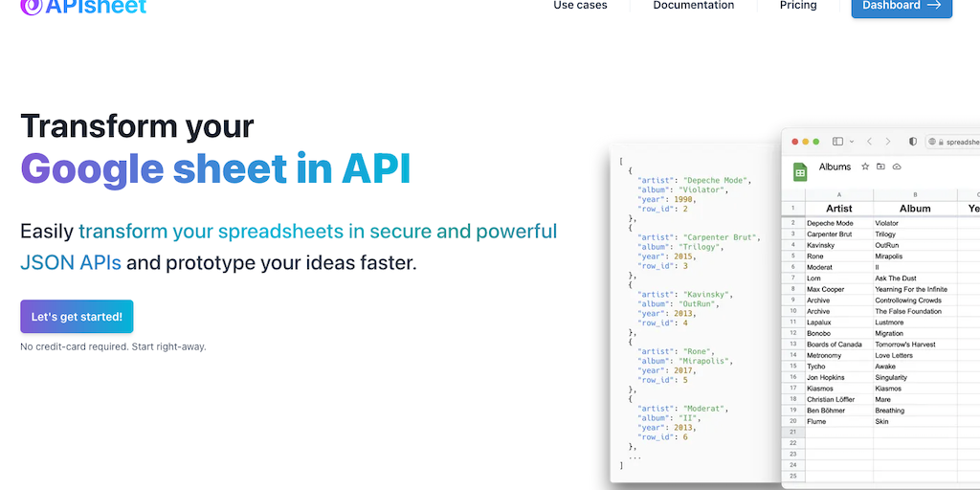Select column B header in the sheet
Screen dimensions: 980x490
click(915, 195)
